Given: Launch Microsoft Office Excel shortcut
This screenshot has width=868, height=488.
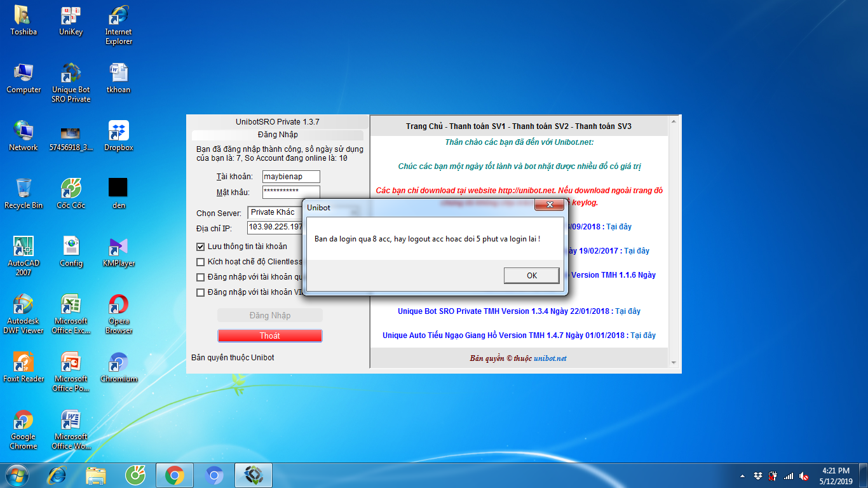Looking at the screenshot, I should click(71, 314).
